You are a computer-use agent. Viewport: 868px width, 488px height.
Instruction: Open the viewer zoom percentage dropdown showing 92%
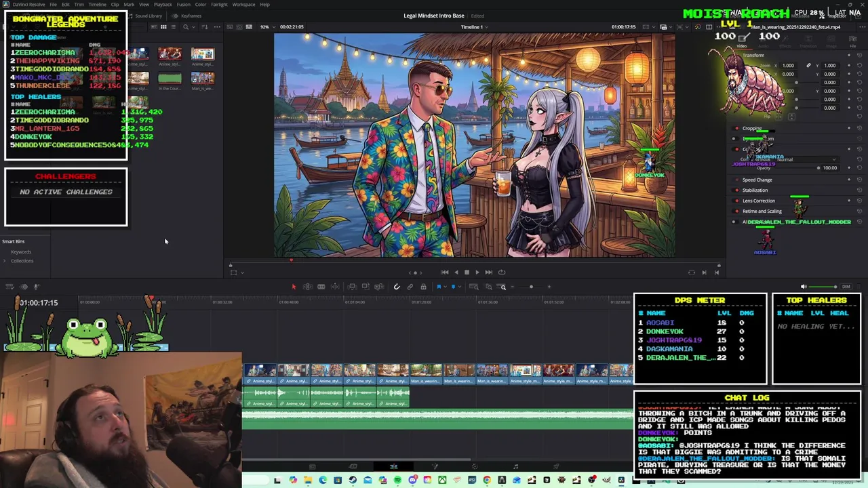click(268, 26)
